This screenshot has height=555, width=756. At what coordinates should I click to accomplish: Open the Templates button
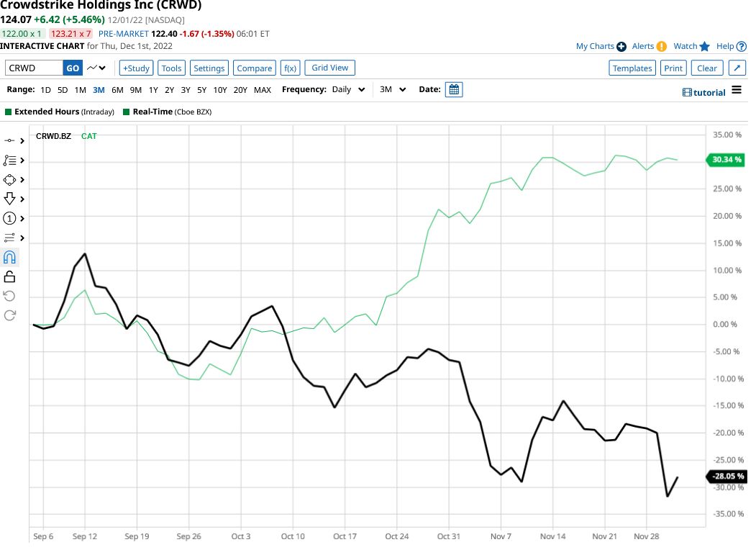pyautogui.click(x=632, y=68)
